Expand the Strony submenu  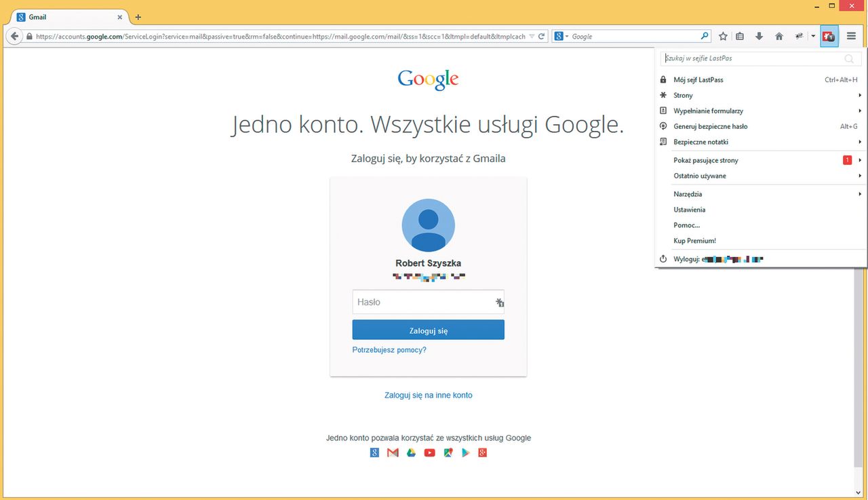click(x=760, y=96)
